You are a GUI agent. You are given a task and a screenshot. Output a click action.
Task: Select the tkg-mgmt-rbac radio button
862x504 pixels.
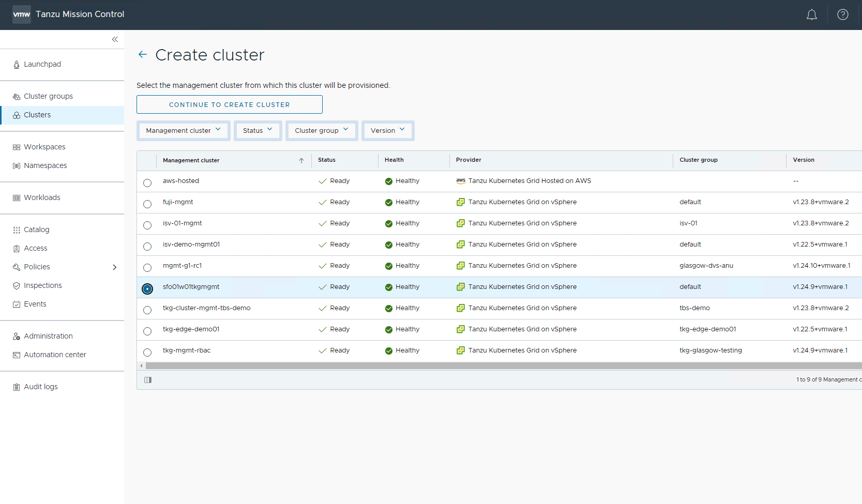(147, 353)
